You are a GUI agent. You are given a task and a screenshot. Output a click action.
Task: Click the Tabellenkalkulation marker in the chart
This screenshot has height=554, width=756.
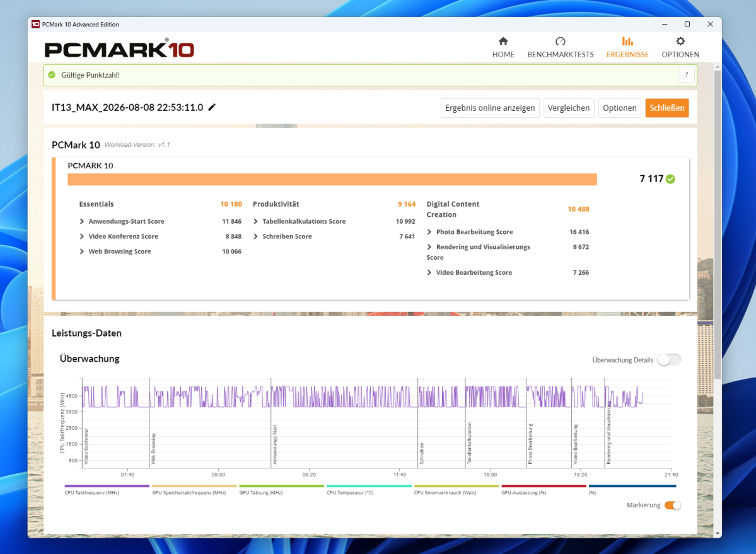coord(469,443)
